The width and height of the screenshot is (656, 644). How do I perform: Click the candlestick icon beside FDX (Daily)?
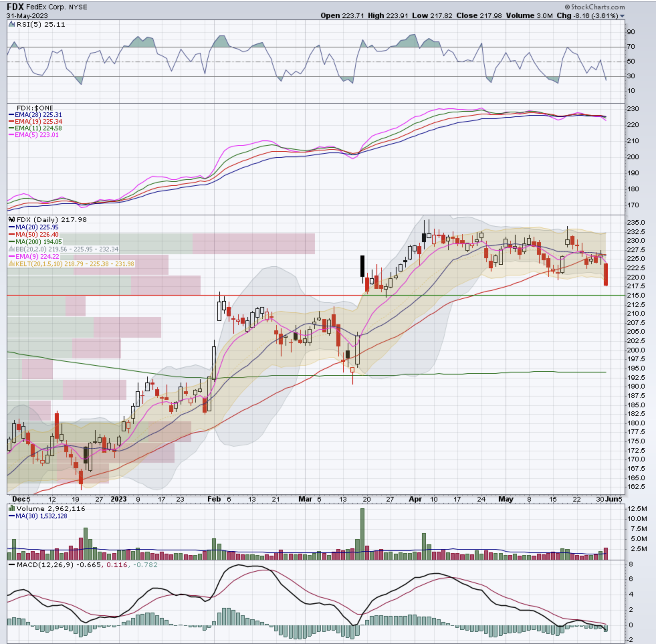pyautogui.click(x=11, y=219)
